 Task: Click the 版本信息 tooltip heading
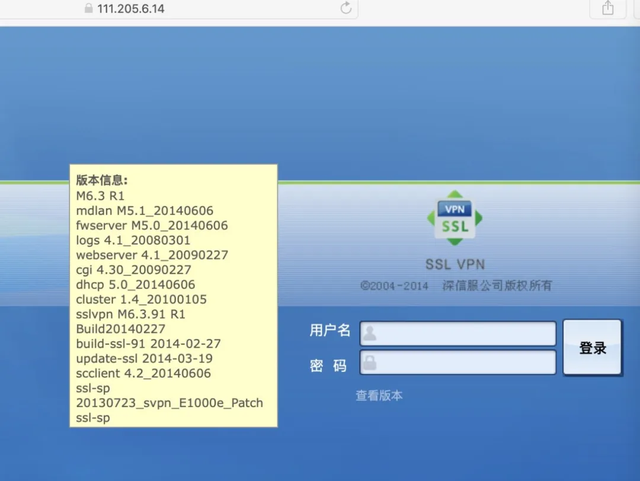coord(102,181)
